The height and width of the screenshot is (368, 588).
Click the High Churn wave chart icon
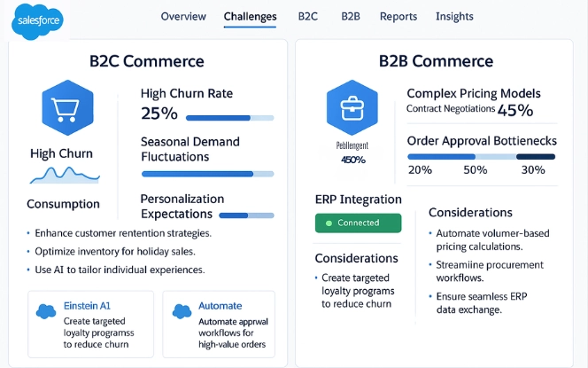(61, 174)
